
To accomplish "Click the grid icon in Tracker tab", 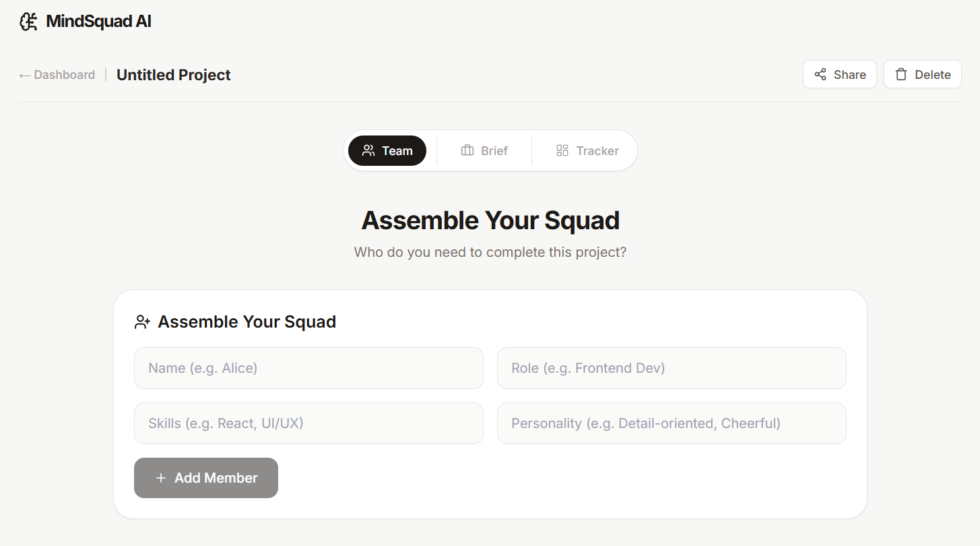I will [562, 151].
